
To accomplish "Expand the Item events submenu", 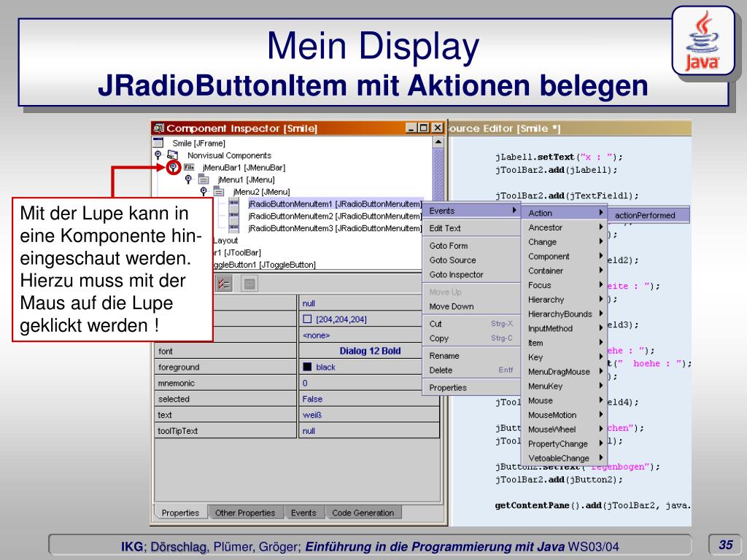I will click(x=565, y=343).
